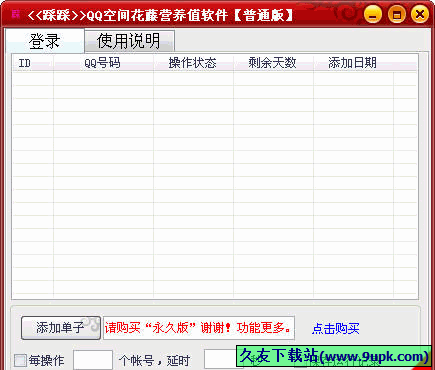Follow the 点击购买 link

coord(336,329)
